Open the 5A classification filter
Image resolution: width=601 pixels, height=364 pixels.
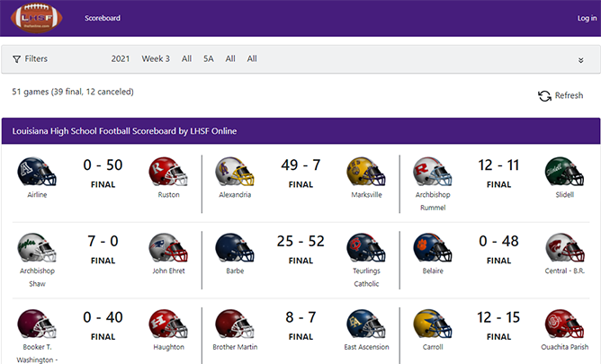tap(209, 59)
